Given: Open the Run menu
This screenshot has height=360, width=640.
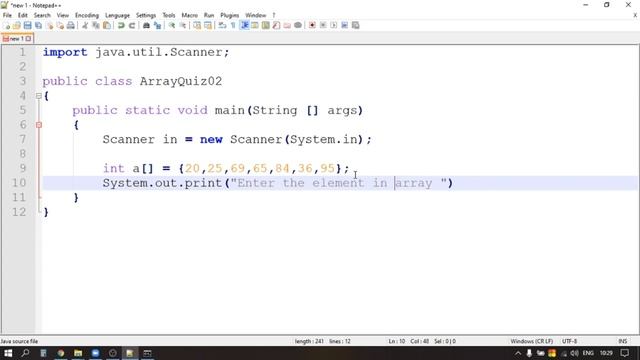Looking at the screenshot, I should pyautogui.click(x=209, y=15).
